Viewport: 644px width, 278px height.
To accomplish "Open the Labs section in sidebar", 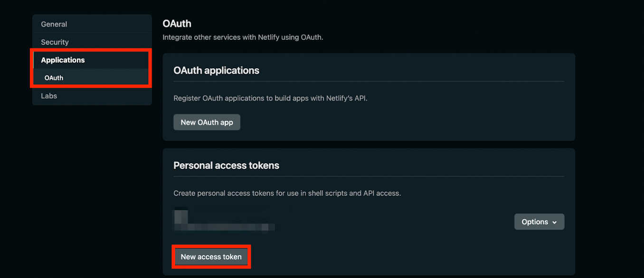I will point(49,96).
